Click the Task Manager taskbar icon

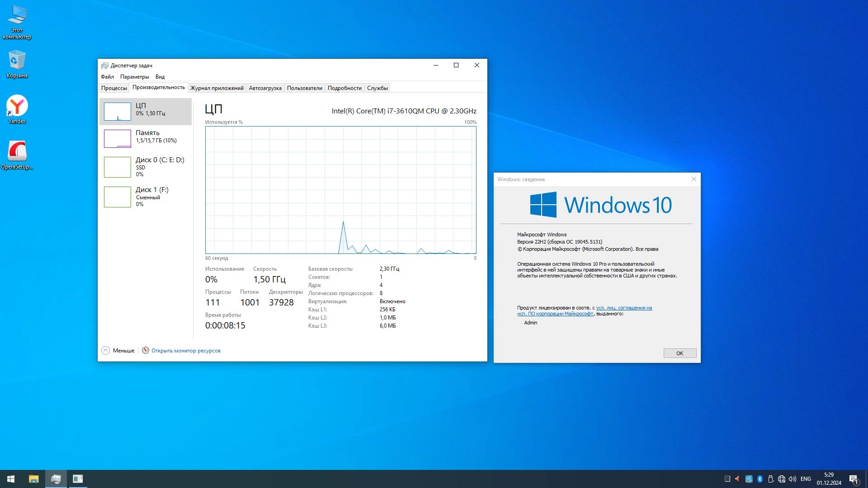click(x=56, y=479)
